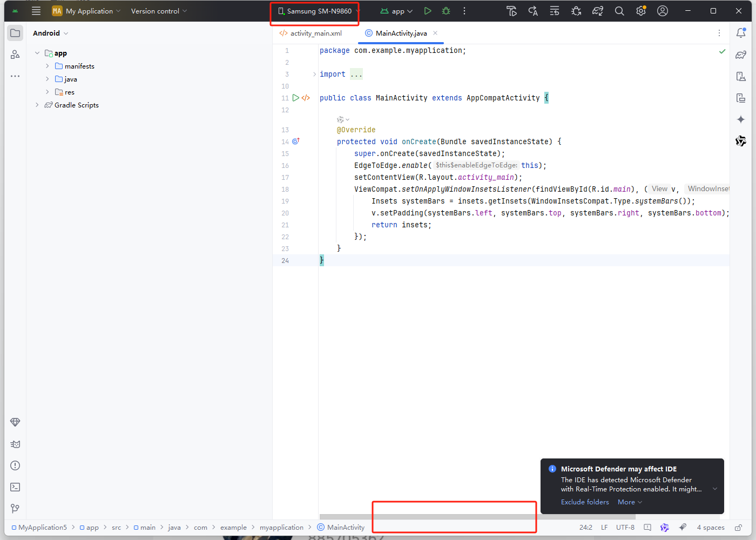Open the Settings gear icon in title bar
This screenshot has width=756, height=540.
641,10
